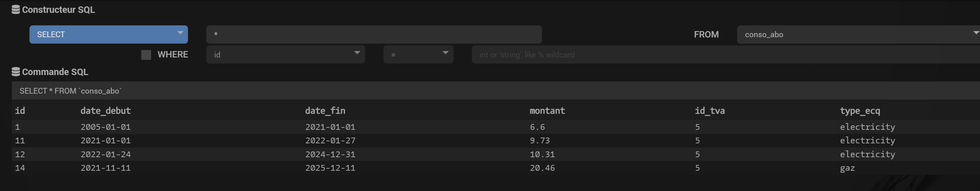Viewport: 980px width, 191px height.
Task: Click the gaz cell in type_ecq
Action: [847, 168]
